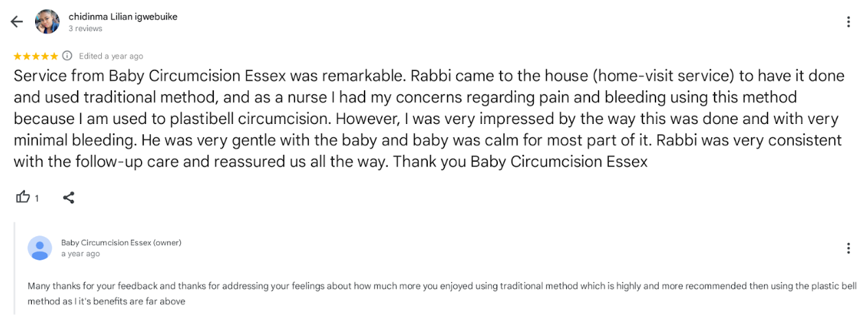Click the fifth gold star in the rating

point(54,56)
